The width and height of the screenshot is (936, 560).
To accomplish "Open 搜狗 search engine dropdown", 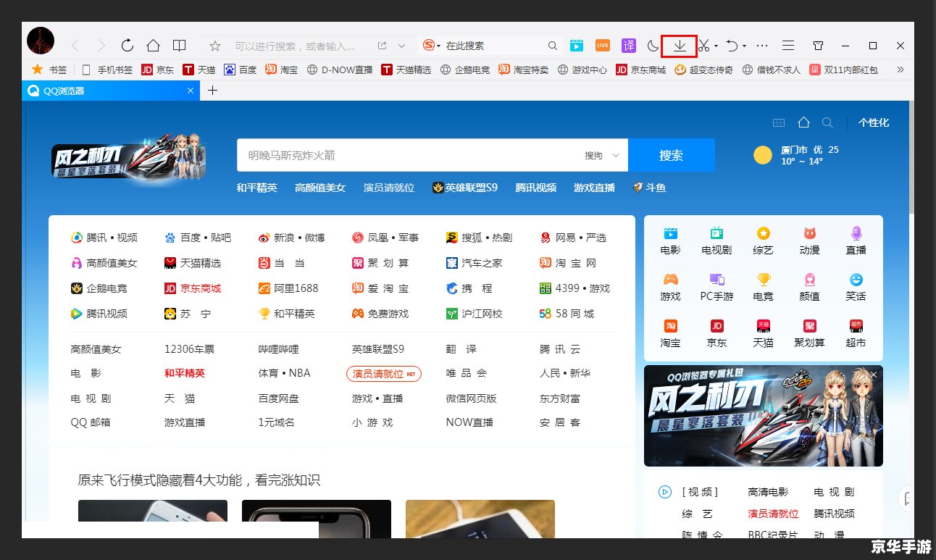I will 603,156.
